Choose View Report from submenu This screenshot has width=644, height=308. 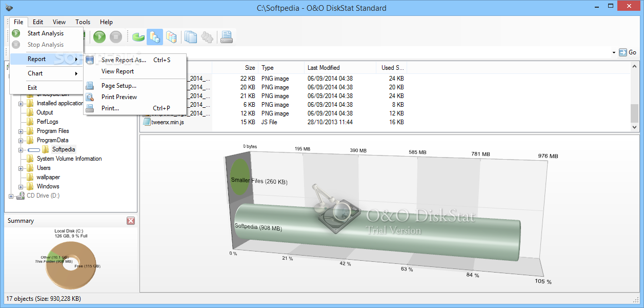[135, 71]
